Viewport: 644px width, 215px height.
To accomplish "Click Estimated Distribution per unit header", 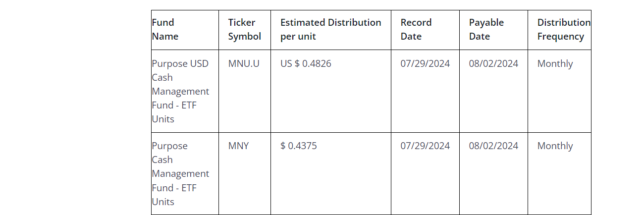I will click(330, 30).
